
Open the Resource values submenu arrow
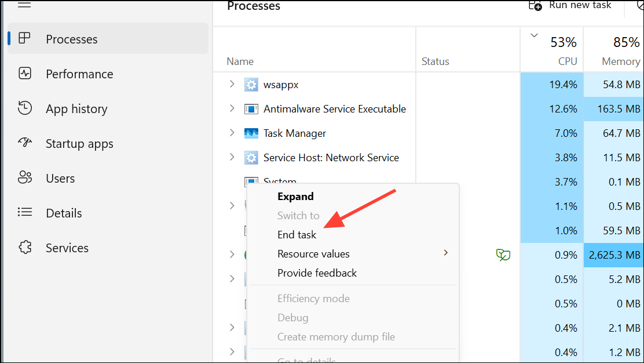tap(445, 253)
